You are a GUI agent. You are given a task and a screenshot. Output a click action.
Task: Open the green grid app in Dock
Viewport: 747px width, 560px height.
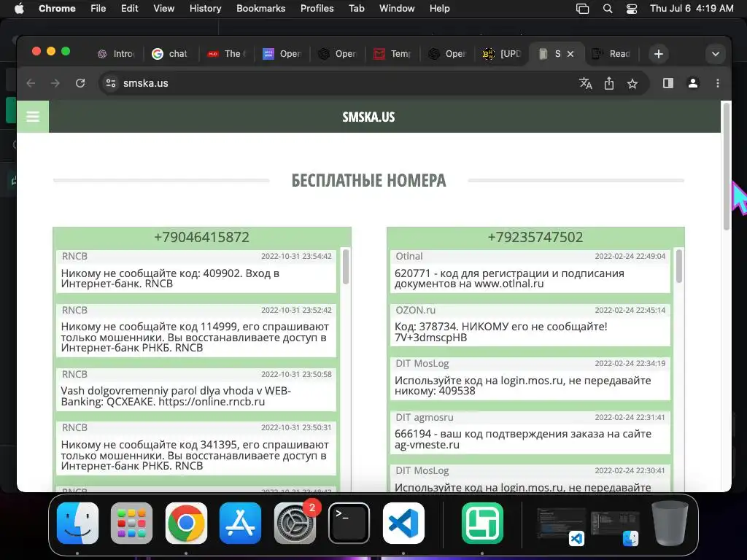tap(482, 523)
